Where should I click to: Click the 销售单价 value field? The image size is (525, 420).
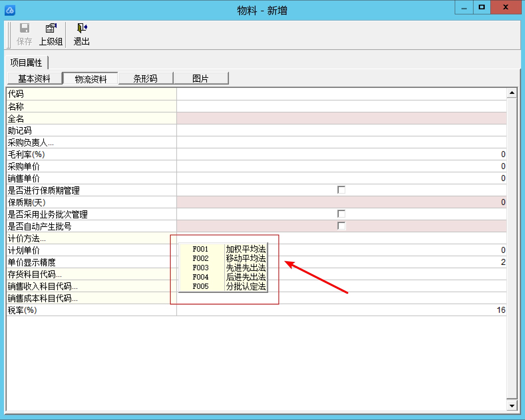pos(342,178)
